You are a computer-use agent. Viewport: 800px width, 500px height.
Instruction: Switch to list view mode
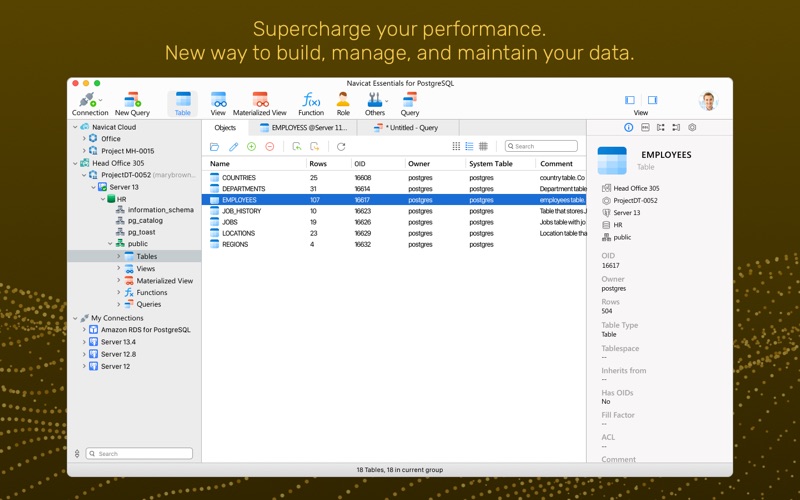click(469, 146)
